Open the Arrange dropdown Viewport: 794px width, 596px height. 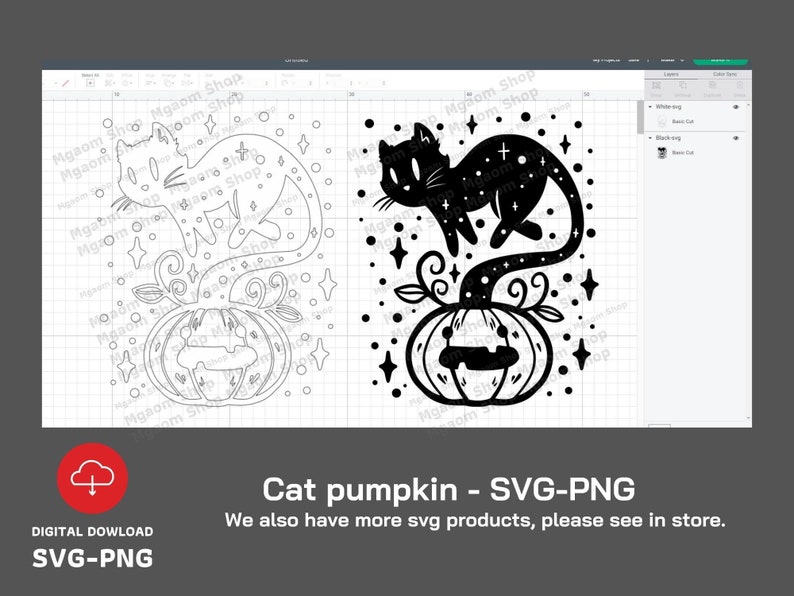[x=169, y=83]
